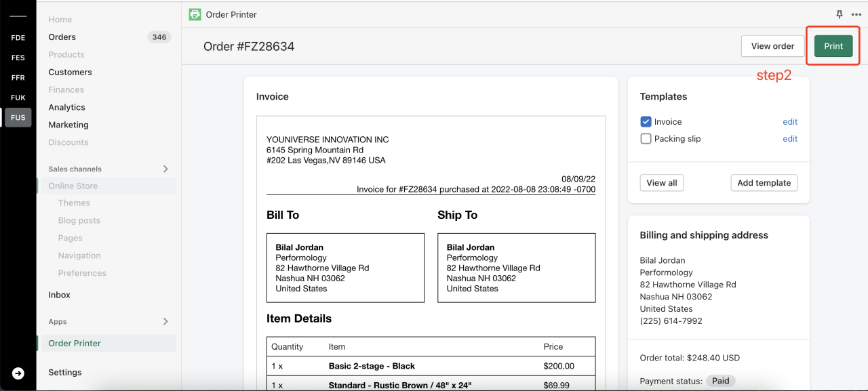Image resolution: width=868 pixels, height=391 pixels.
Task: Expand the Apps section chevron
Action: click(165, 321)
